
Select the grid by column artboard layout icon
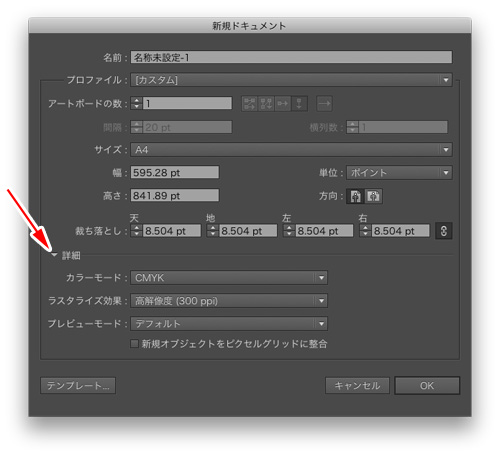click(x=266, y=103)
